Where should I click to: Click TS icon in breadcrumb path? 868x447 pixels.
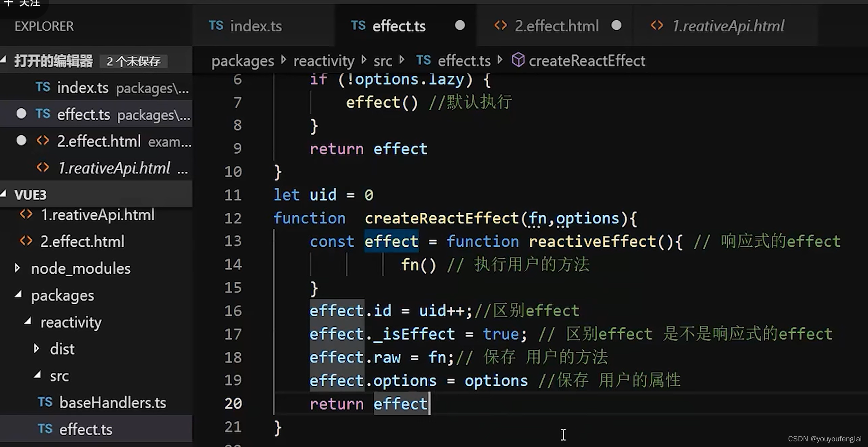point(423,60)
